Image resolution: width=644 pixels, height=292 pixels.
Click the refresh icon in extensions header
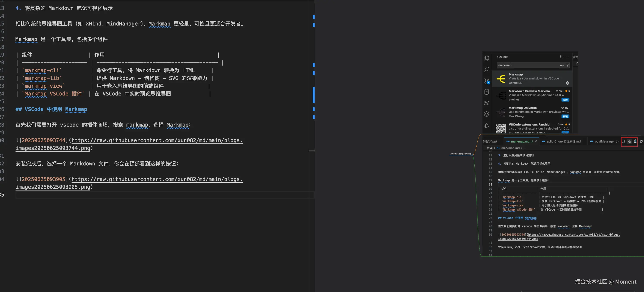coord(561,57)
